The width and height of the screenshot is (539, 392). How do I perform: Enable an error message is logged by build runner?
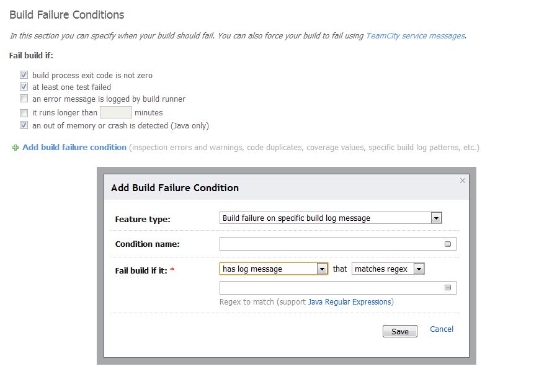coord(24,99)
